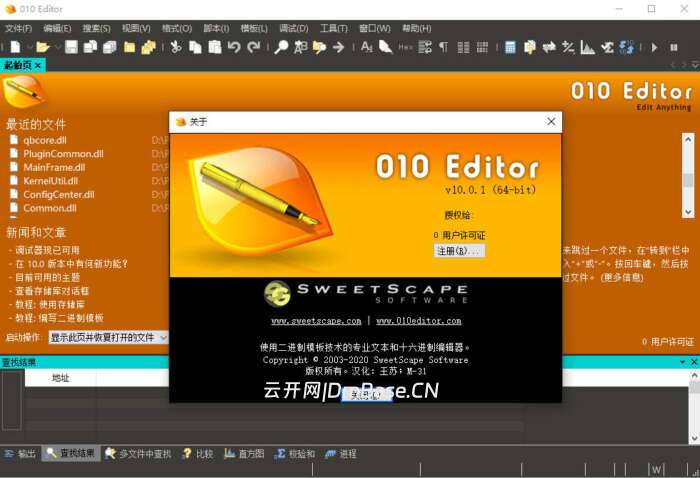Viewport: 700px width, 478px height.
Task: Open Find with the magnifier icon
Action: [281, 47]
